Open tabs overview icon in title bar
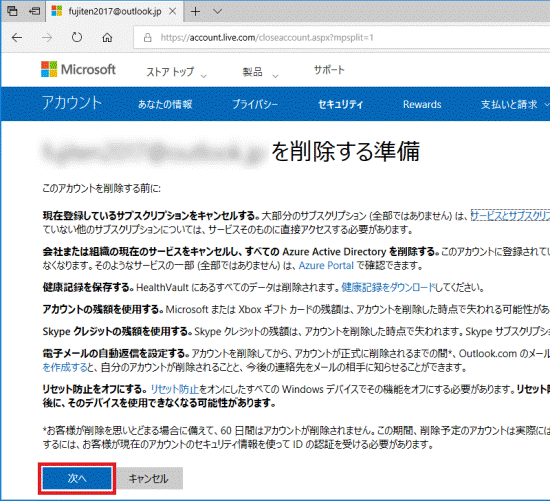Image resolution: width=550 pixels, height=501 pixels. pos(12,11)
